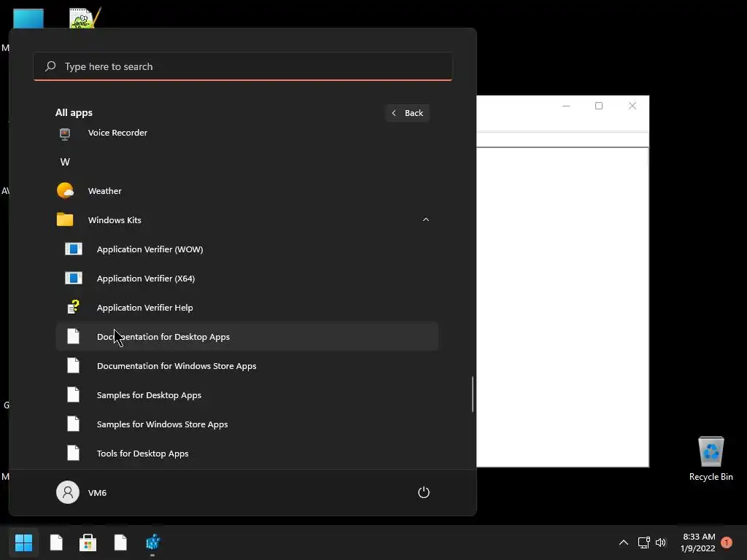The image size is (747, 560).
Task: Click the All apps list scrollbar thumb
Action: 473,394
